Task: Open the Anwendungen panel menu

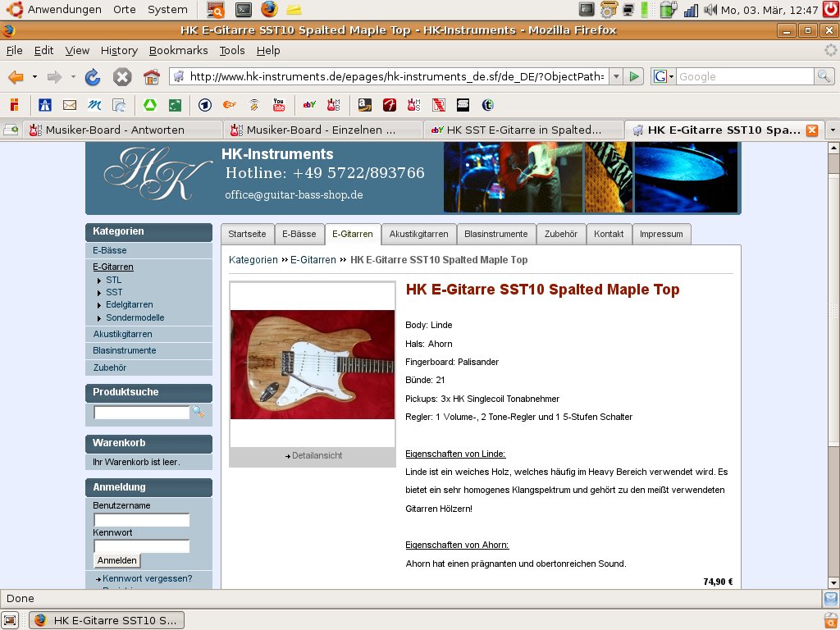Action: tap(64, 9)
